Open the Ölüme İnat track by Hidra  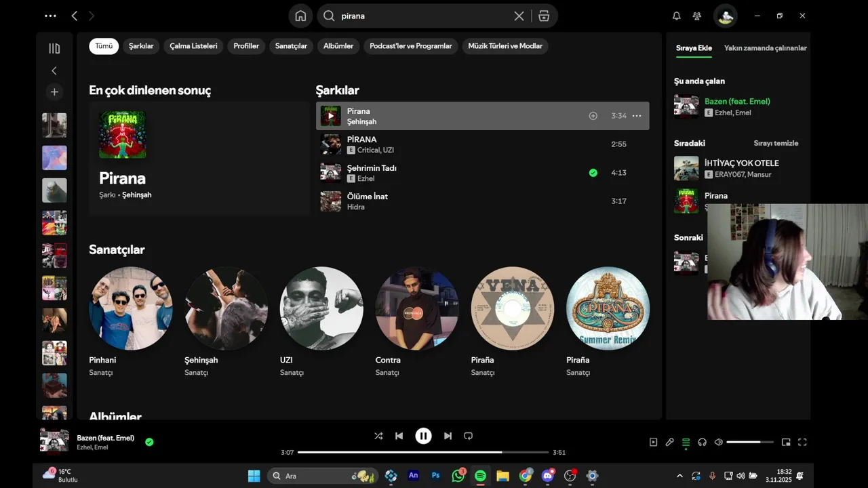tap(482, 201)
